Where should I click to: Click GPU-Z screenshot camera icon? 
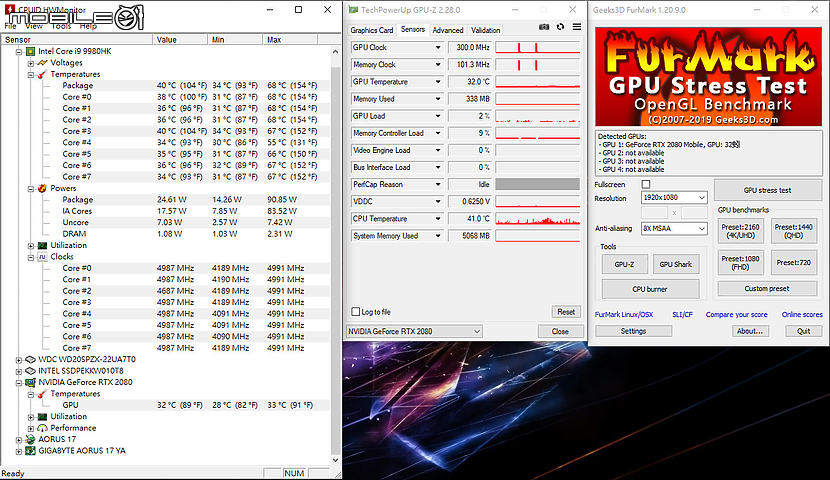[544, 27]
